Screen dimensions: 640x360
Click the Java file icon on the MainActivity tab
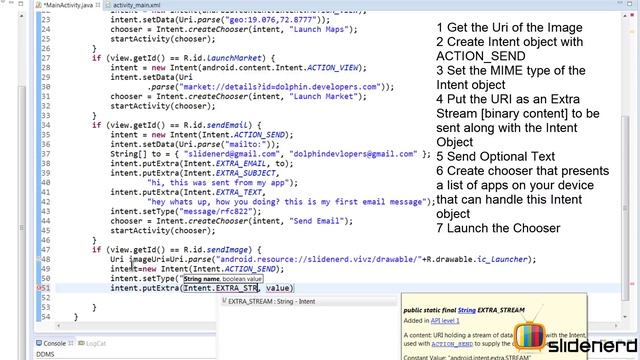tap(38, 5)
